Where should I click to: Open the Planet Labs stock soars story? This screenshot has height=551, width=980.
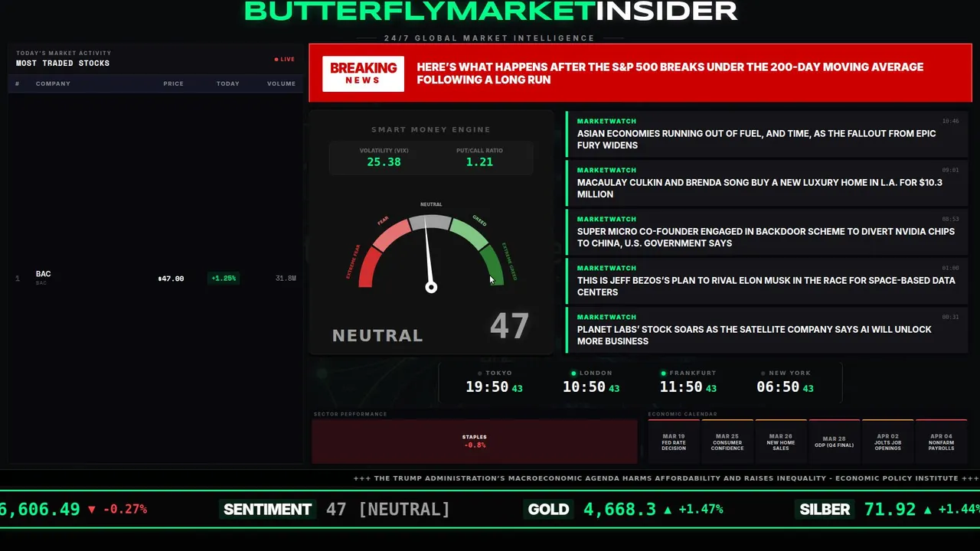pyautogui.click(x=766, y=330)
